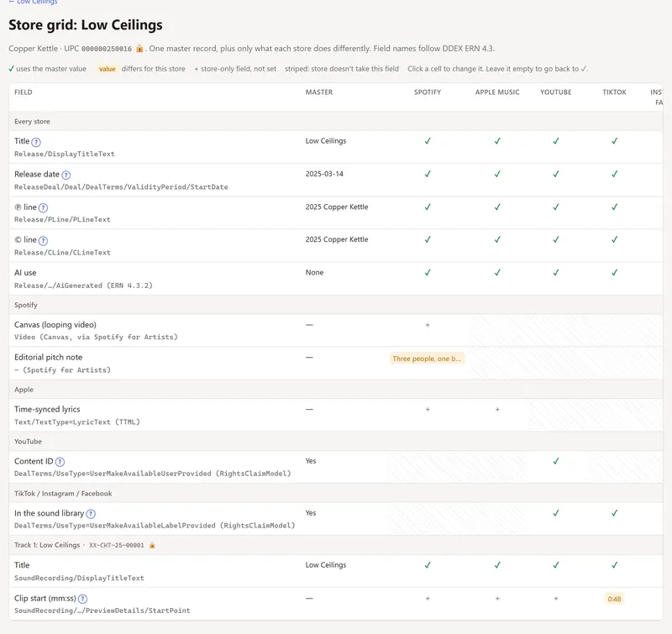Click Apple Music checkmark in the AI use row
Screen dimensions: 672x634
click(x=497, y=272)
